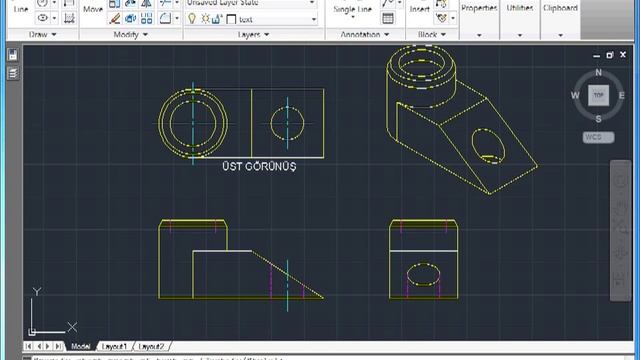The width and height of the screenshot is (640, 360).
Task: Open the Ellipse tool options arrow
Action: tap(54, 18)
